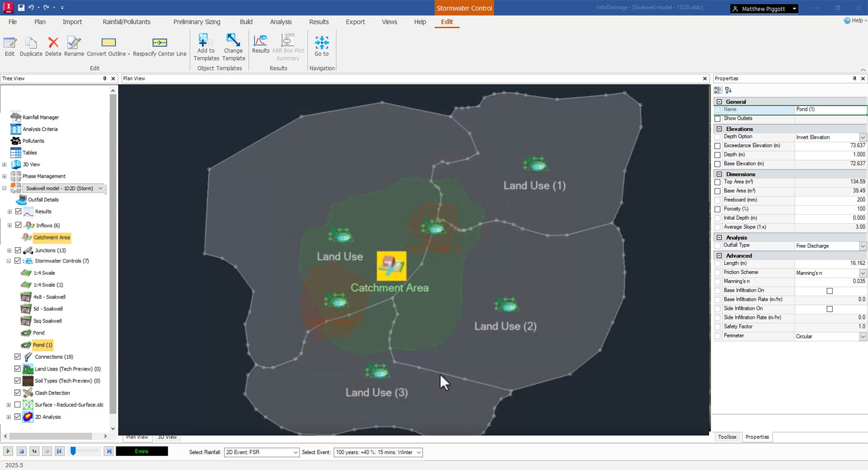This screenshot has height=470, width=868.
Task: Collapse the Stormwater Controls tree node
Action: (x=9, y=261)
